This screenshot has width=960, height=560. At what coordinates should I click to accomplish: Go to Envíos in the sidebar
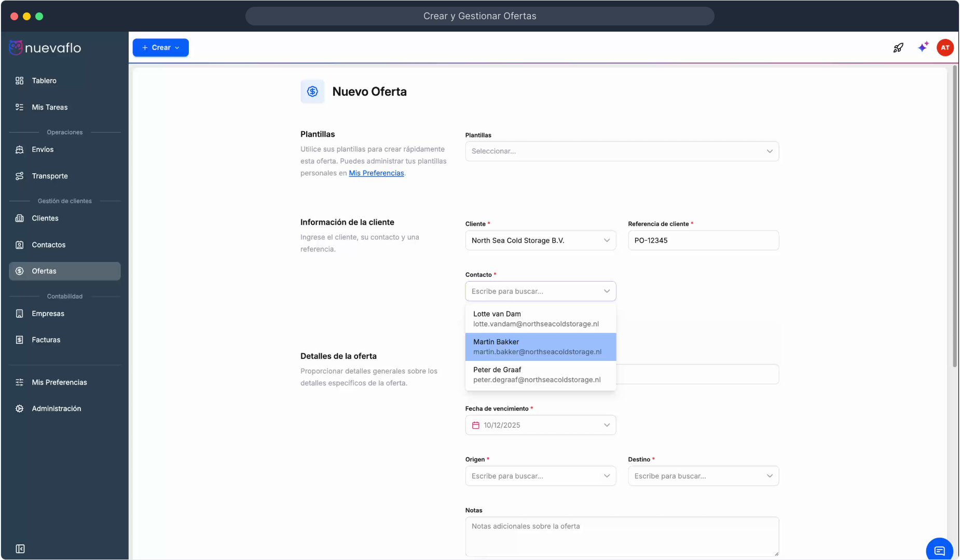click(43, 149)
